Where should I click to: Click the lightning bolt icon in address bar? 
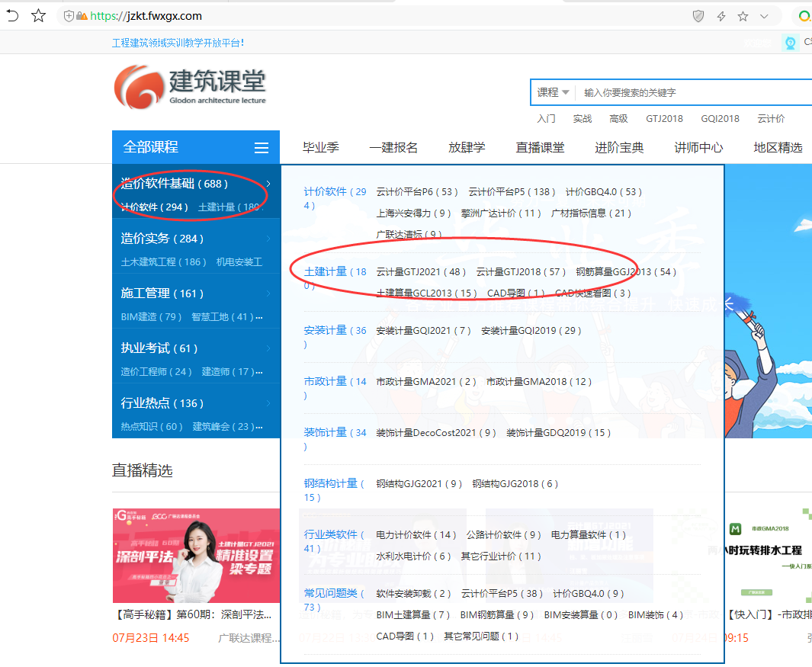pos(721,17)
